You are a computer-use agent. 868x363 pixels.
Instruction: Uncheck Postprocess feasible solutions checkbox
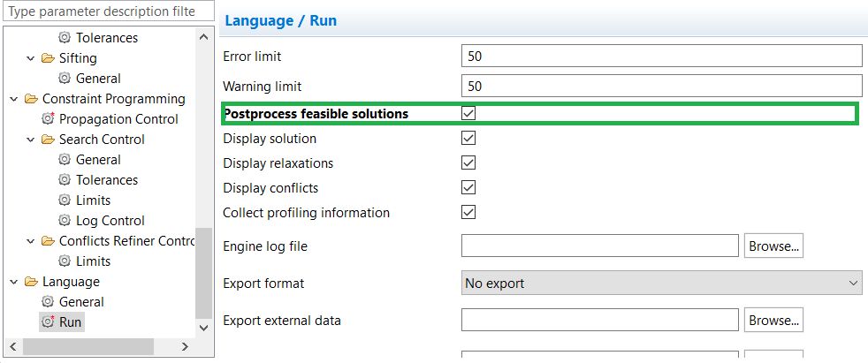click(469, 114)
